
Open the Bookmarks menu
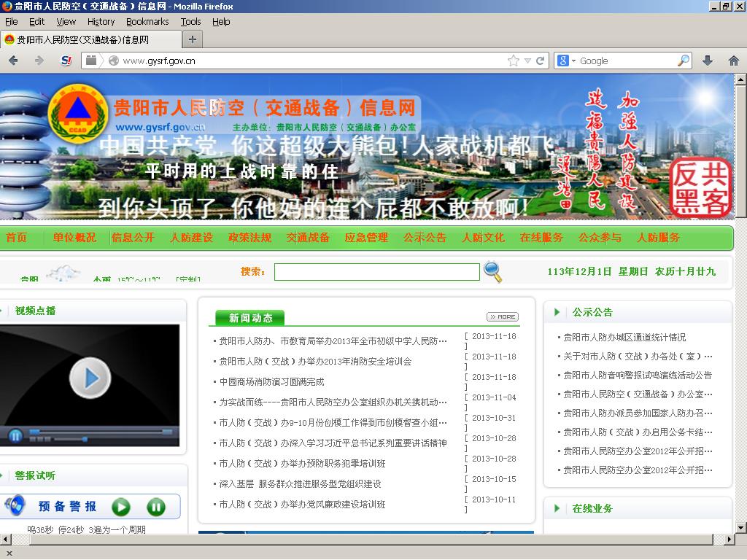click(147, 21)
